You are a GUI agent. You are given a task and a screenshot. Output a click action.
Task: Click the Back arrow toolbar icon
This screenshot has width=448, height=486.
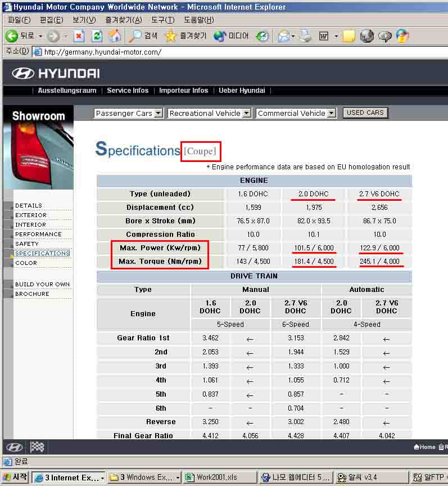[x=12, y=36]
